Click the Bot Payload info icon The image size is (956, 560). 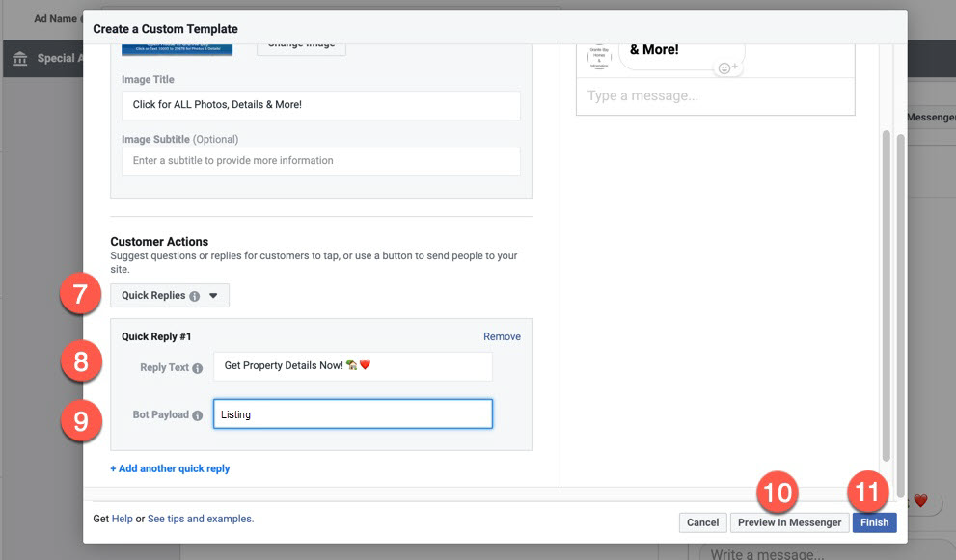198,415
